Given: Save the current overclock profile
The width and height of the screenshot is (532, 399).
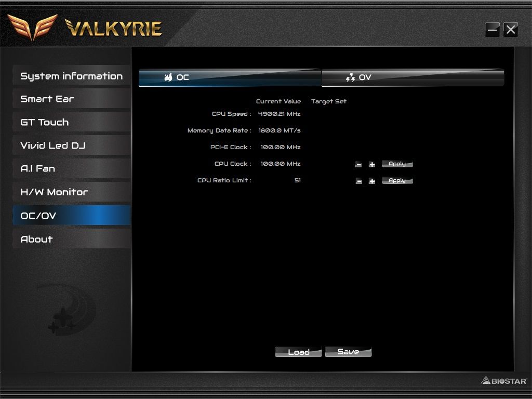Looking at the screenshot, I should point(349,352).
